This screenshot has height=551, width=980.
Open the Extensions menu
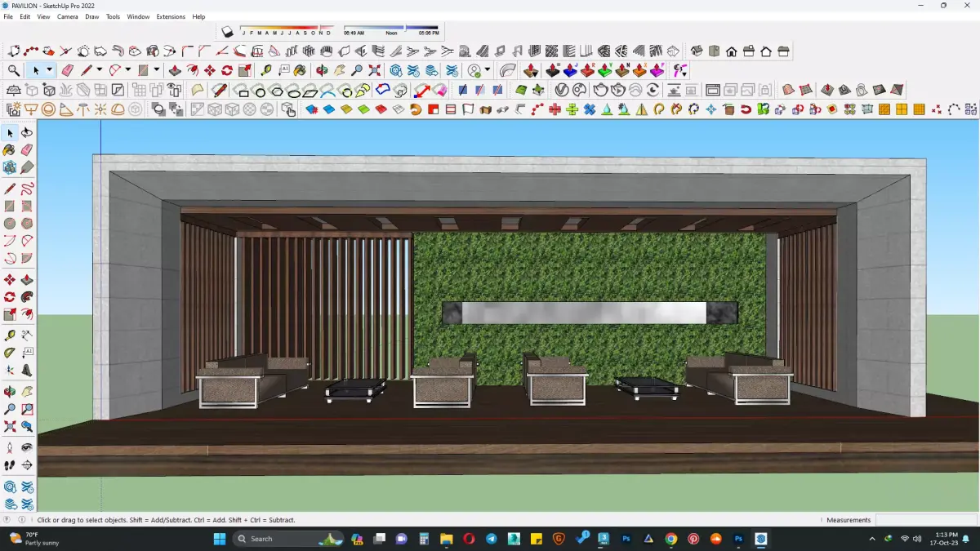tap(171, 16)
